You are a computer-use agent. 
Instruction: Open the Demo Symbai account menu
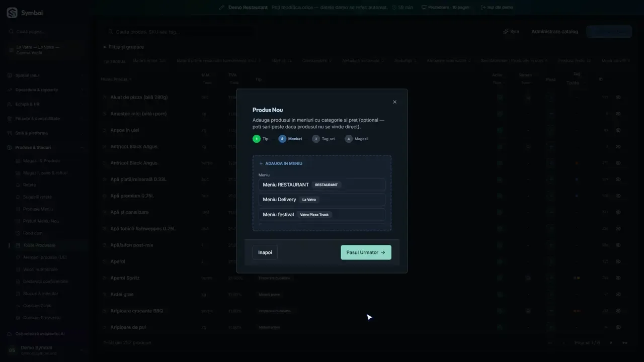coord(45,350)
